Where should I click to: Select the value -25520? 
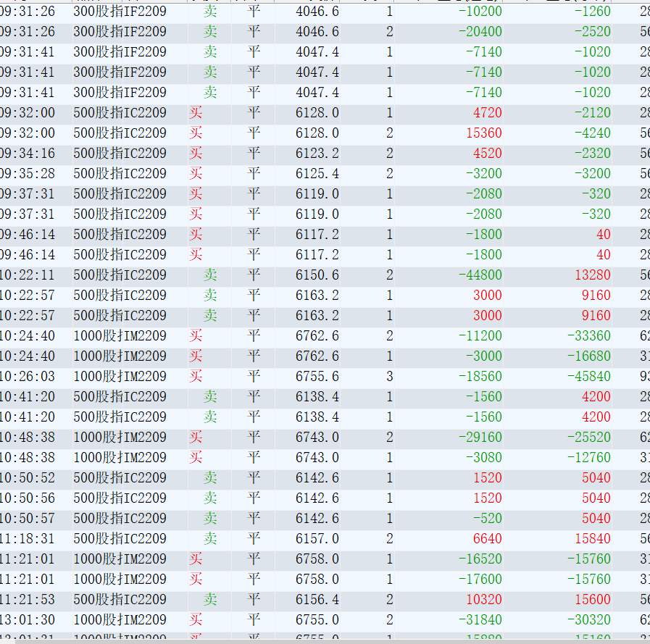click(588, 438)
